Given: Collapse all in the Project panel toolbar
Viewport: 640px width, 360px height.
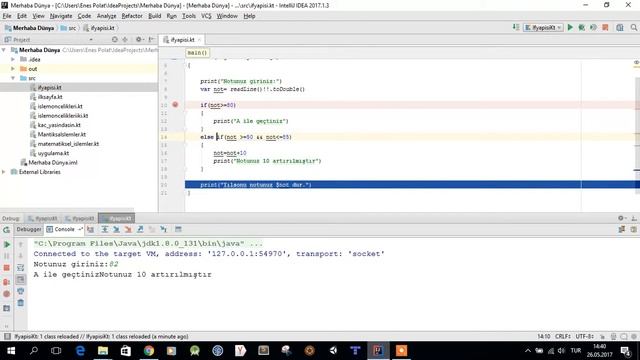Looking at the screenshot, I should [125, 40].
